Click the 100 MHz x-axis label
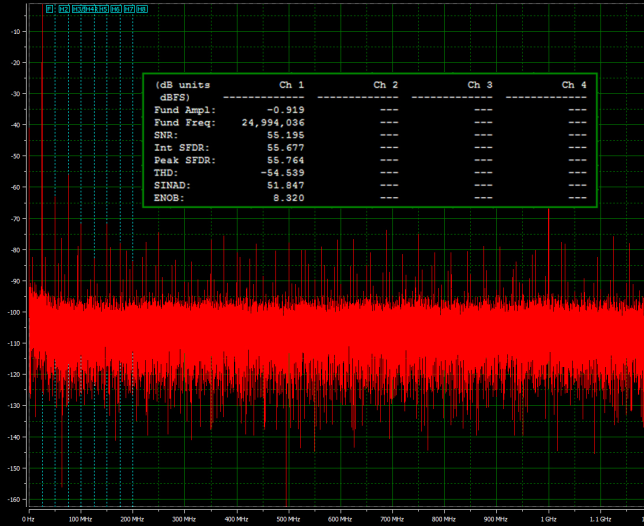This screenshot has height=526, width=644. point(80,519)
